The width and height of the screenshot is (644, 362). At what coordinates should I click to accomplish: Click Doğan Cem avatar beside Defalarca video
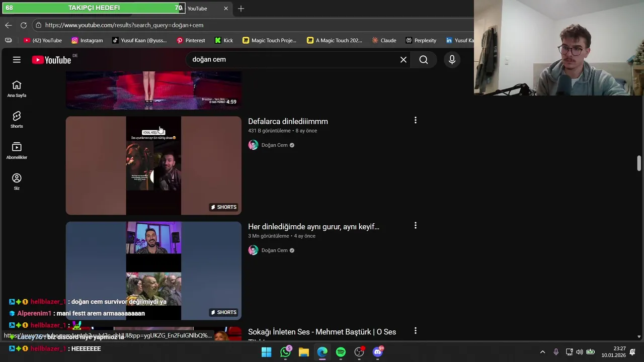click(253, 145)
